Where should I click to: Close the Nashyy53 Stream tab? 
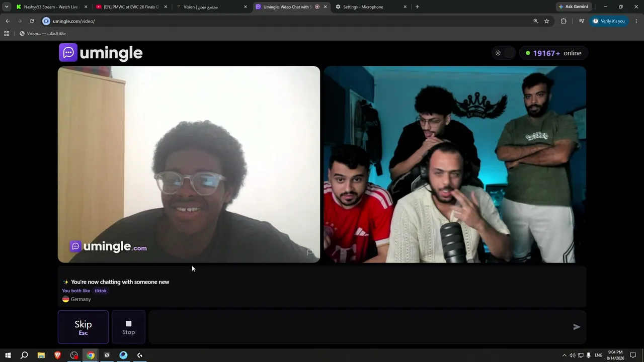(x=86, y=7)
